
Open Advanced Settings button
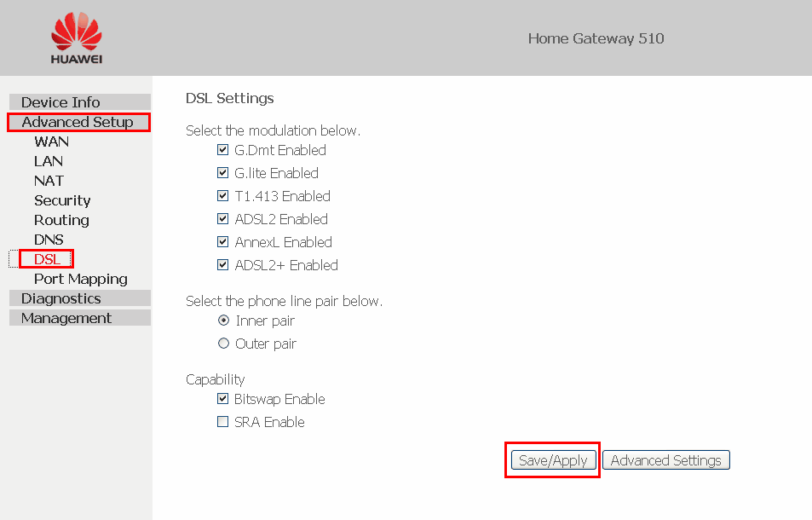[666, 460]
